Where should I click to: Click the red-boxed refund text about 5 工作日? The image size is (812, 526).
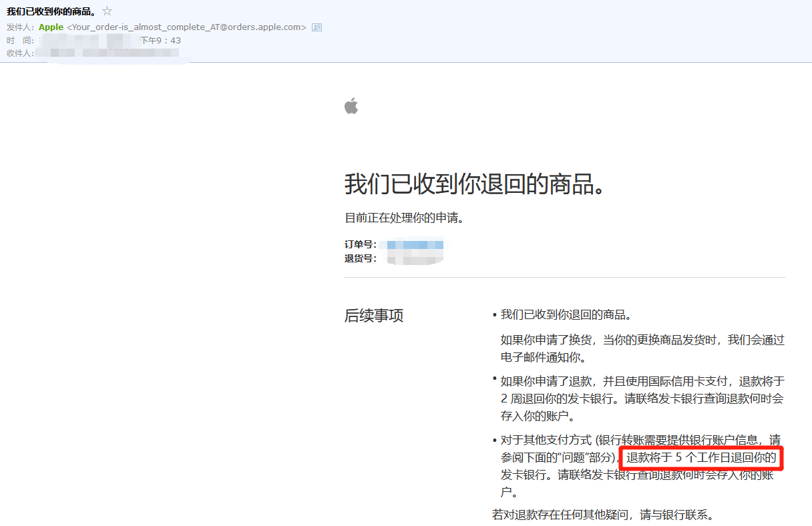click(700, 458)
